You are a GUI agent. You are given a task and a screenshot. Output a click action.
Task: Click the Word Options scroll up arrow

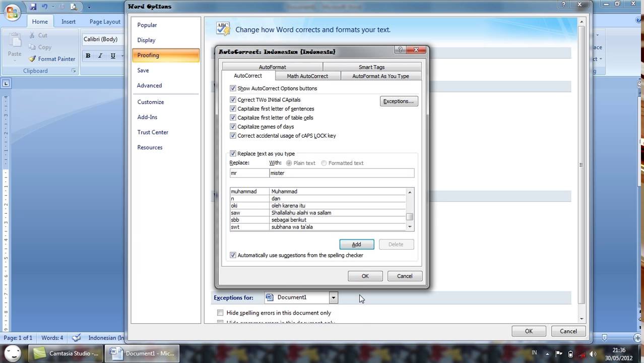point(582,22)
